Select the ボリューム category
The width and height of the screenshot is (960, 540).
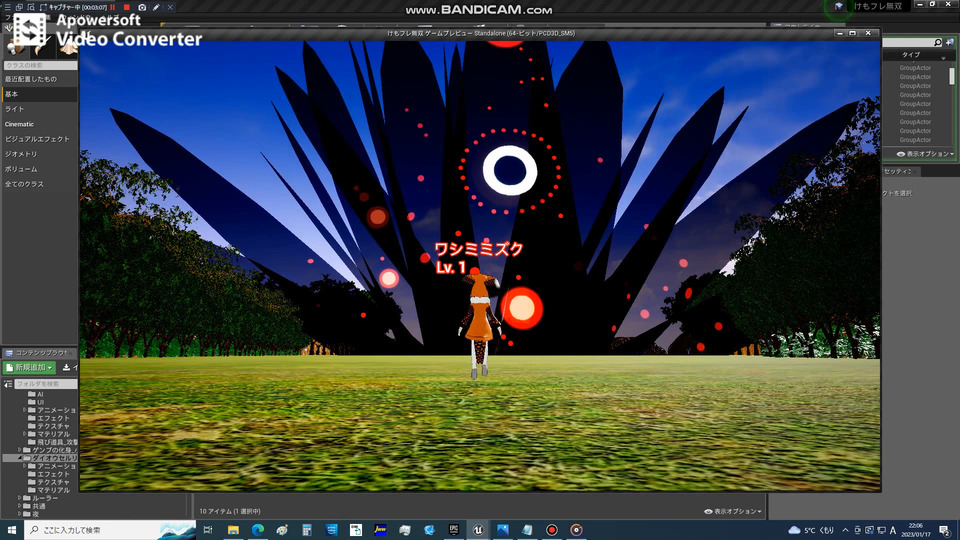[40, 169]
